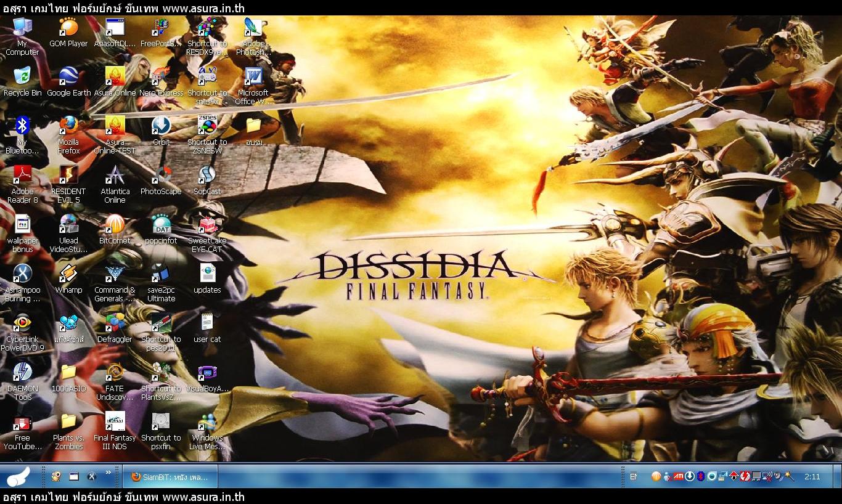
Task: Launch Google Earth
Action: pyautogui.click(x=68, y=82)
